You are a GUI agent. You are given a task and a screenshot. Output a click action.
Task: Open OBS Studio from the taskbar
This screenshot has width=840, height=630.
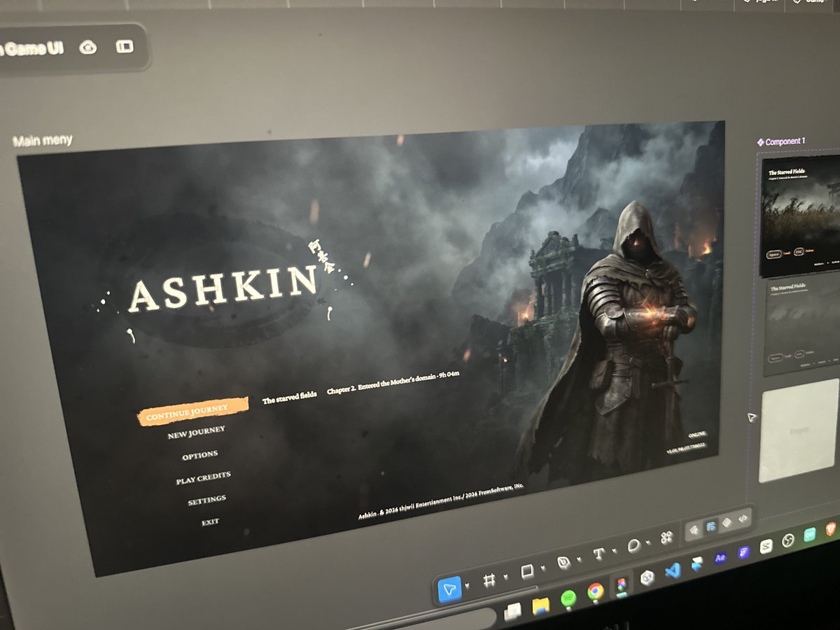(x=787, y=540)
